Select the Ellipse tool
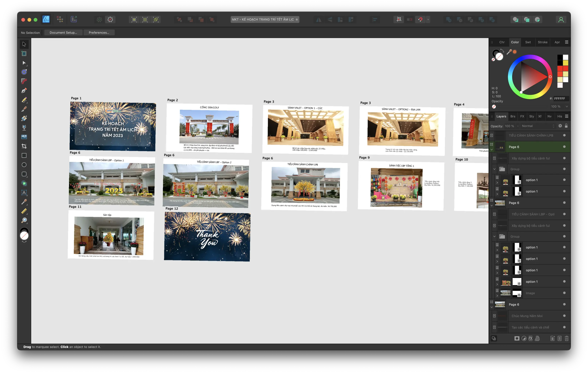Viewport: 588px width, 373px height. 24,165
